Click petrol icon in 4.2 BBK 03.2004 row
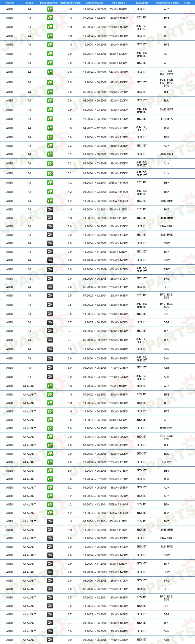This screenshot has width=195, height=644. click(50, 192)
